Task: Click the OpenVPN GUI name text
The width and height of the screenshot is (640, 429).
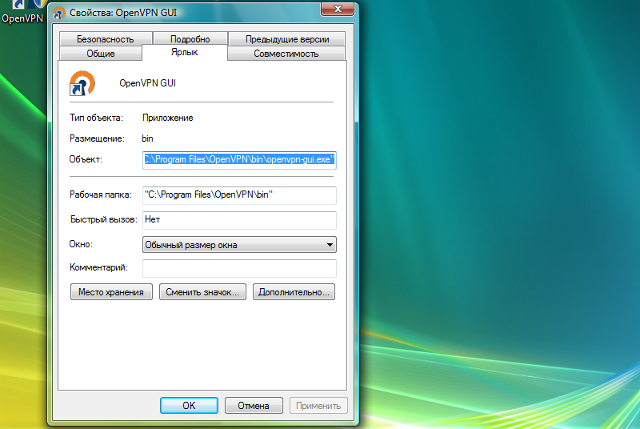Action: [x=147, y=83]
